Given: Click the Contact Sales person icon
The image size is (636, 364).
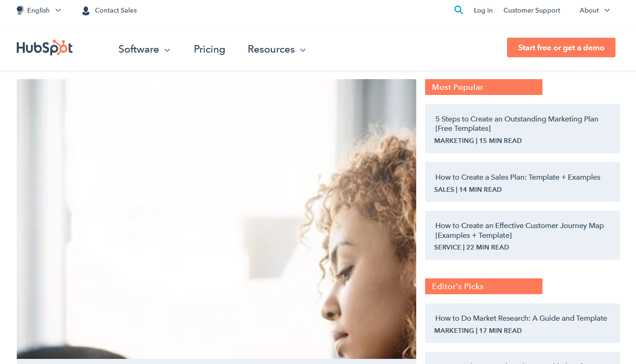Looking at the screenshot, I should (86, 11).
